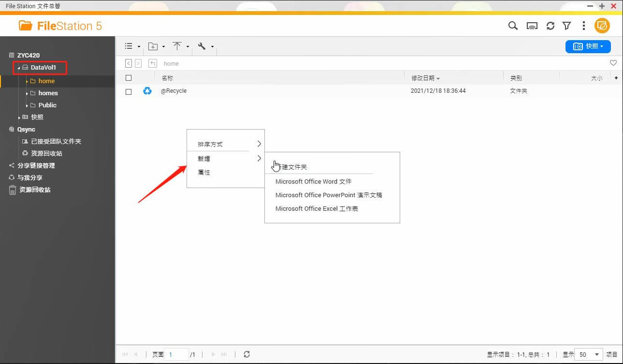Click the previous page pagination icon
This screenshot has width=623, height=364.
coord(136,354)
